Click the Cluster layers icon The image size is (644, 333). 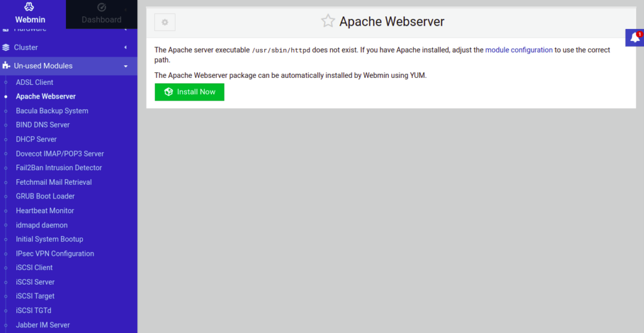click(x=5, y=48)
